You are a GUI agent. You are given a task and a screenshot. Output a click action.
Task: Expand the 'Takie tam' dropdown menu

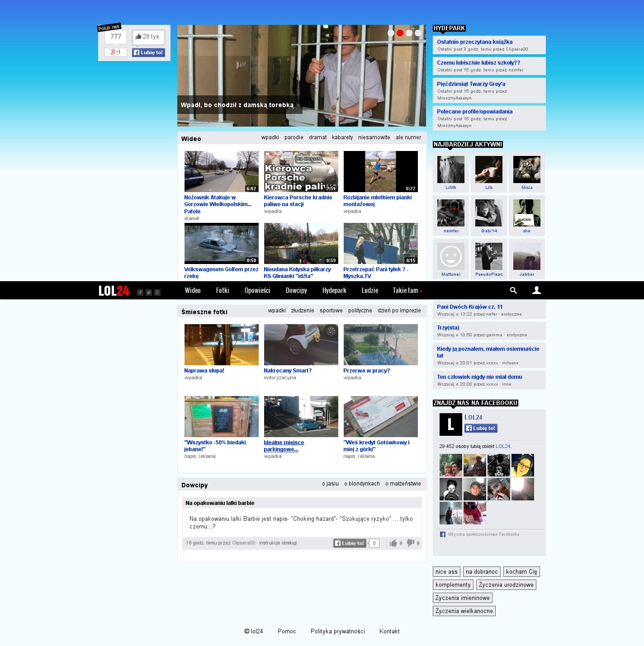tap(407, 290)
